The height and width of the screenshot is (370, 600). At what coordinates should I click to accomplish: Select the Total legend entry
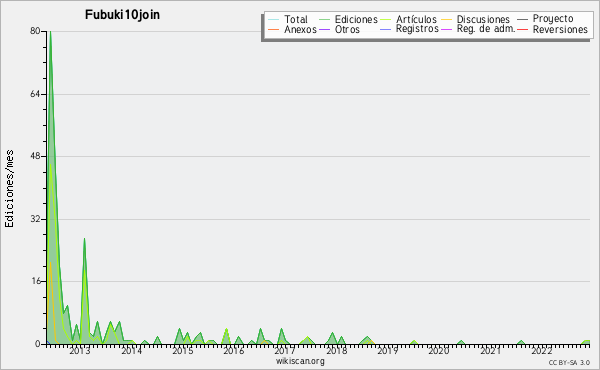[x=296, y=19]
